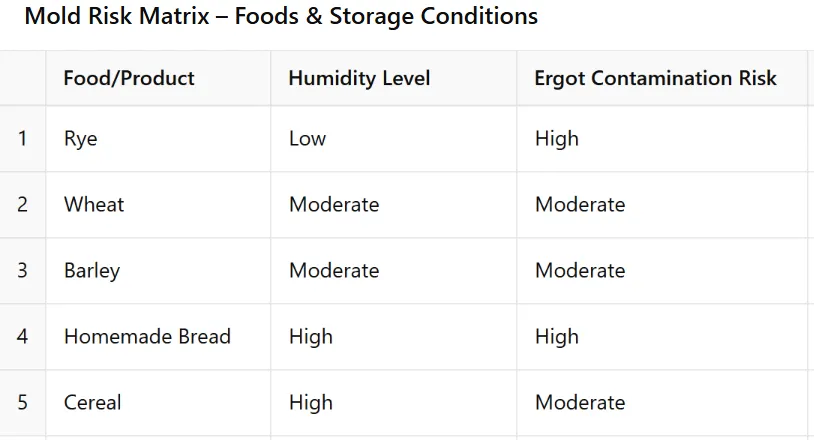
Task: Click the Cereal cell
Action: click(x=92, y=402)
